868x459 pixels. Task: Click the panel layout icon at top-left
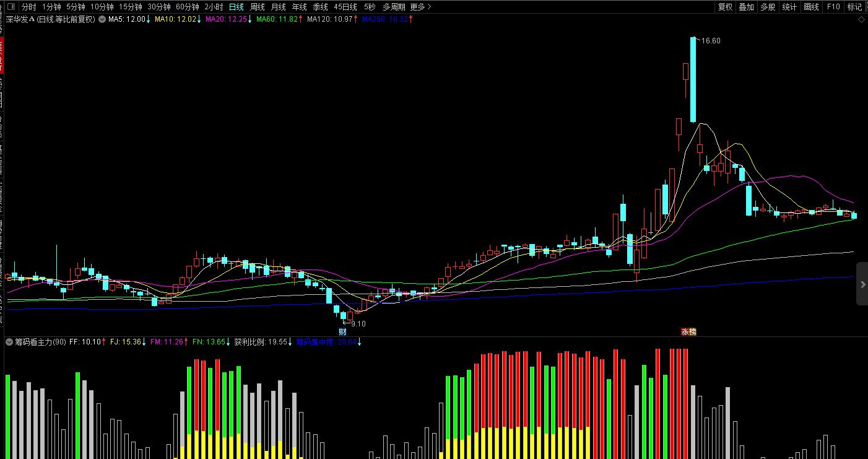click(11, 7)
